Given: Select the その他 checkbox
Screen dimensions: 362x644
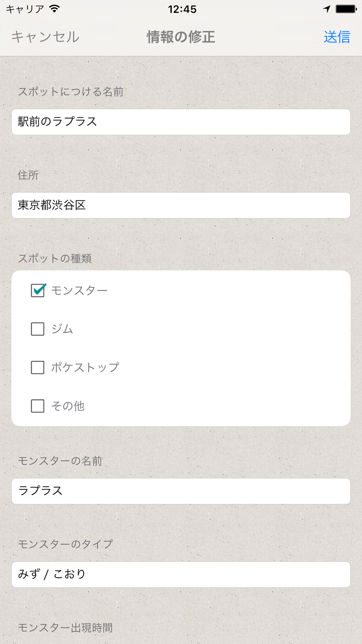Looking at the screenshot, I should [37, 406].
